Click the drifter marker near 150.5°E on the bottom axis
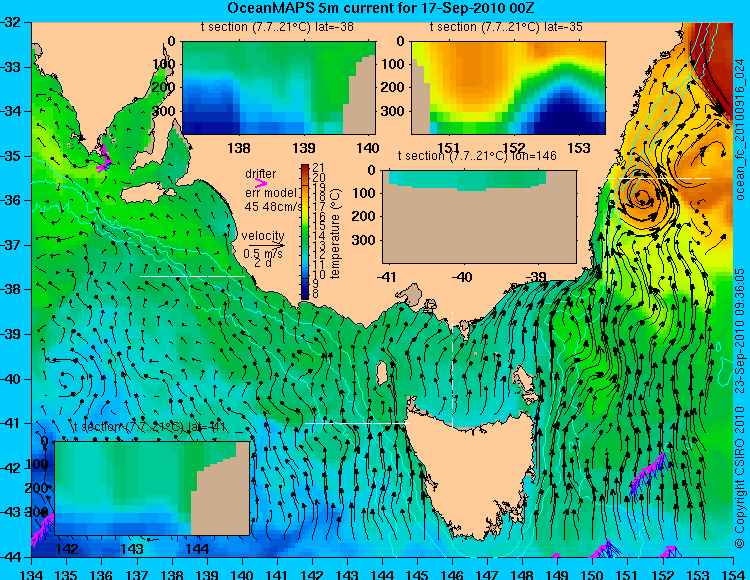750x580 pixels. [x=605, y=549]
